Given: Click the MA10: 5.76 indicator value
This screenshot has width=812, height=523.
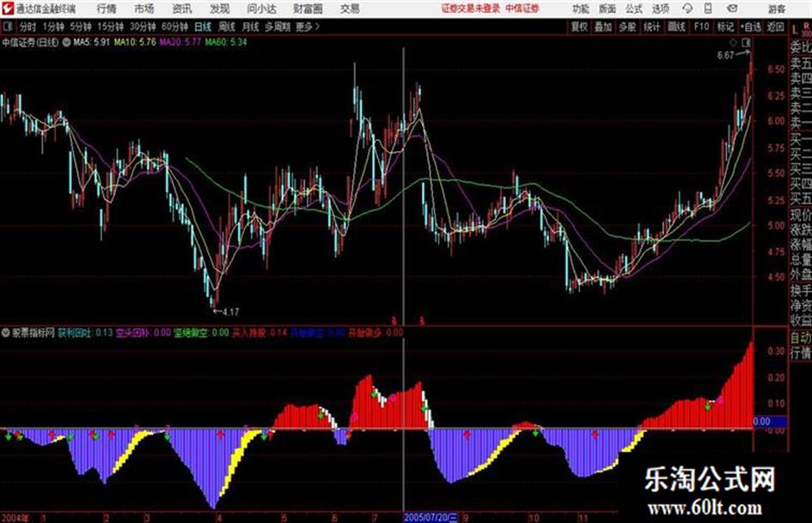Looking at the screenshot, I should (x=135, y=42).
